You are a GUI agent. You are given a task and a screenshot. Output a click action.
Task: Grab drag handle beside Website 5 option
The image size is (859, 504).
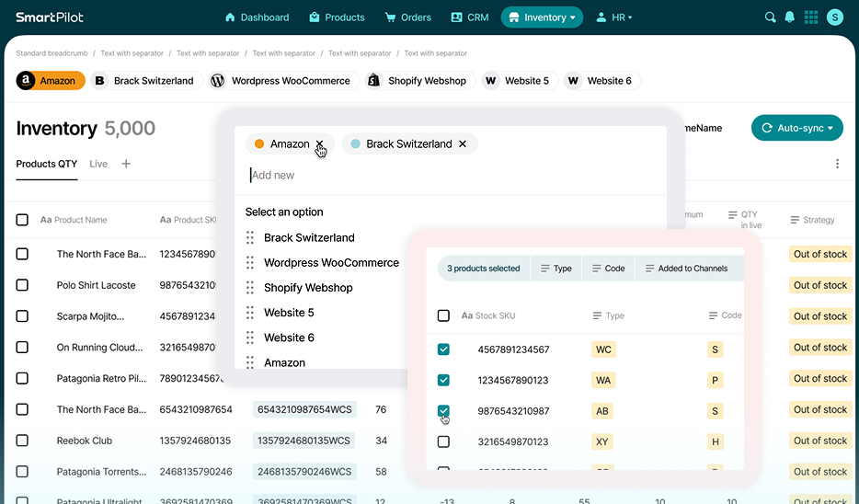click(250, 313)
